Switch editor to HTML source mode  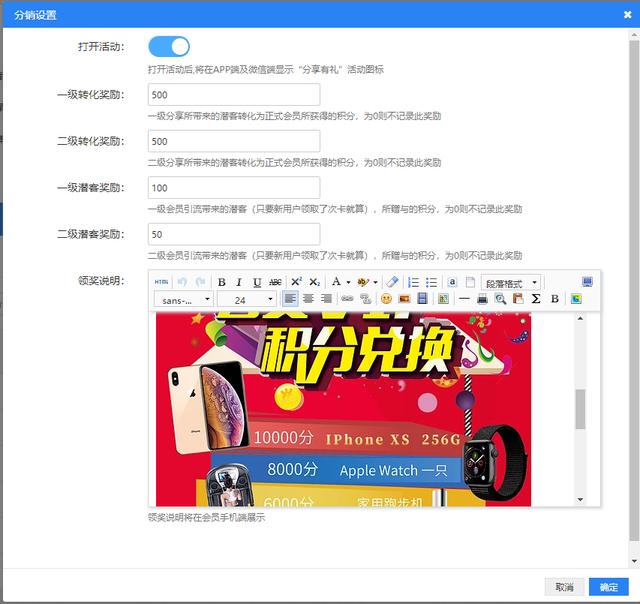[162, 282]
